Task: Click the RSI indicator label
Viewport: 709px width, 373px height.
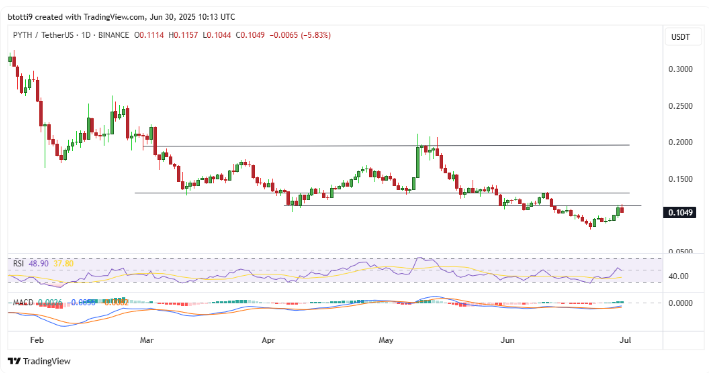Action: 18,263
